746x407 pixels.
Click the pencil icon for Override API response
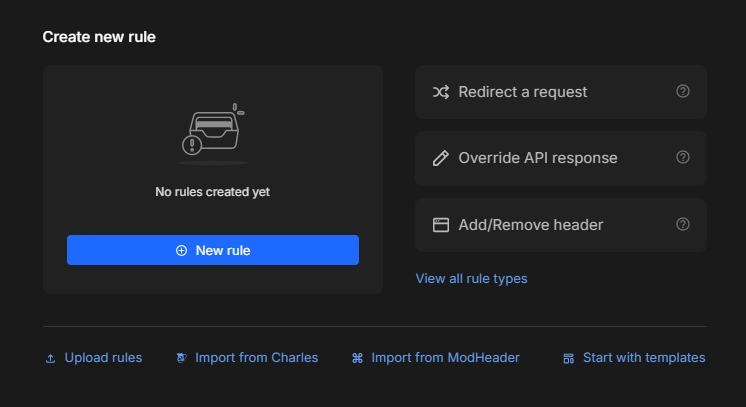point(441,158)
